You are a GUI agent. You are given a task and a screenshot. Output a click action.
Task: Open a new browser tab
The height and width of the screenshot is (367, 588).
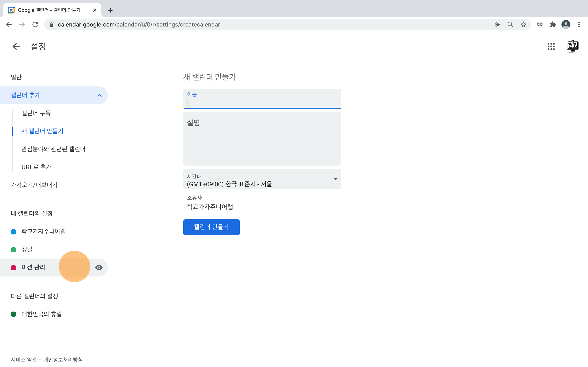(110, 10)
